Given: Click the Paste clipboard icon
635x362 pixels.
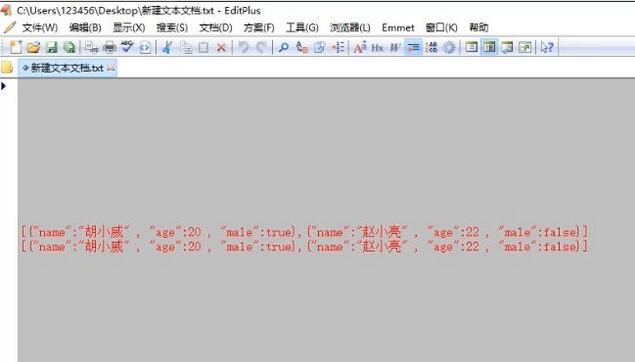Looking at the screenshot, I should click(x=203, y=47).
